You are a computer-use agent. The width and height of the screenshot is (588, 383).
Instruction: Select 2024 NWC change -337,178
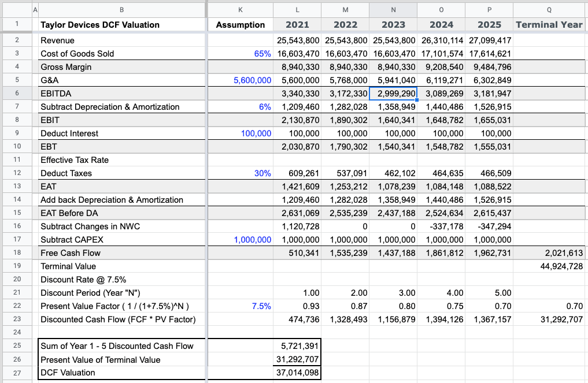click(441, 226)
